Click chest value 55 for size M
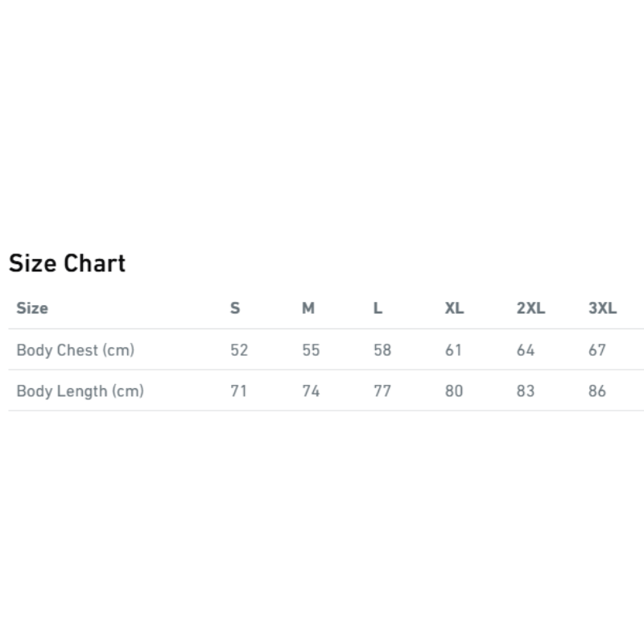This screenshot has height=644, width=644. pos(311,350)
